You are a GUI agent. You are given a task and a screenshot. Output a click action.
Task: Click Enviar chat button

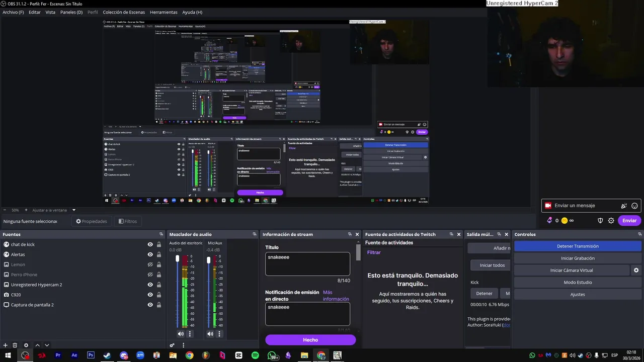click(x=629, y=221)
